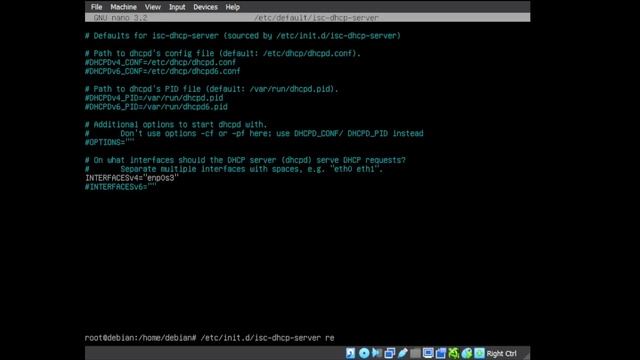This screenshot has height=360, width=640.
Task: Click the Right Ctrl host key label
Action: [x=501, y=353]
